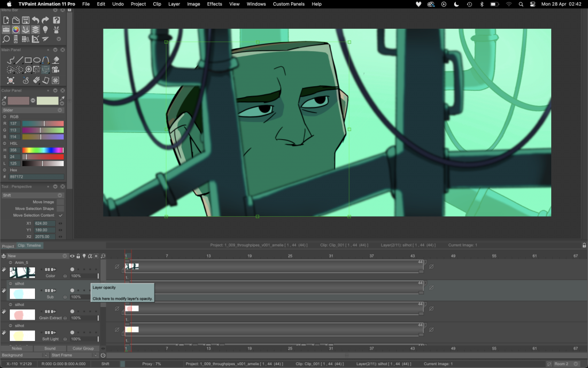Click the skull and crossbones icon

(10, 80)
